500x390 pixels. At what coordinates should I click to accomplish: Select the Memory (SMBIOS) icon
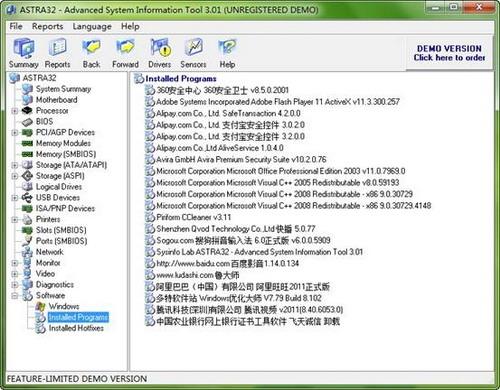click(27, 154)
